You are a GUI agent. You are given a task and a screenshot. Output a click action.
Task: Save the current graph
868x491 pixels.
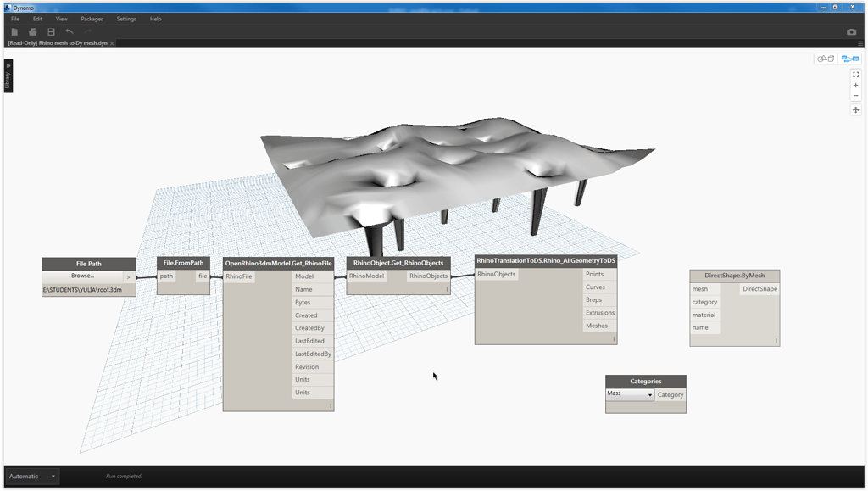click(x=51, y=31)
